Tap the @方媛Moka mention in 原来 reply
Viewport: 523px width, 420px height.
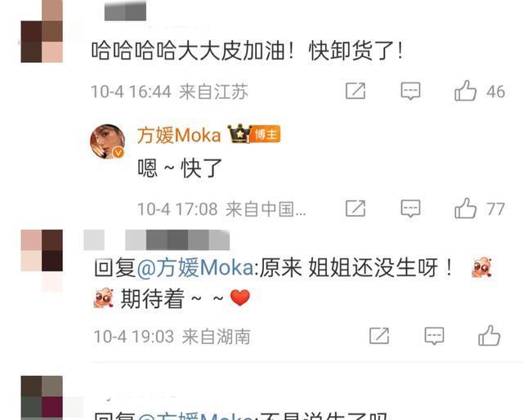point(195,267)
